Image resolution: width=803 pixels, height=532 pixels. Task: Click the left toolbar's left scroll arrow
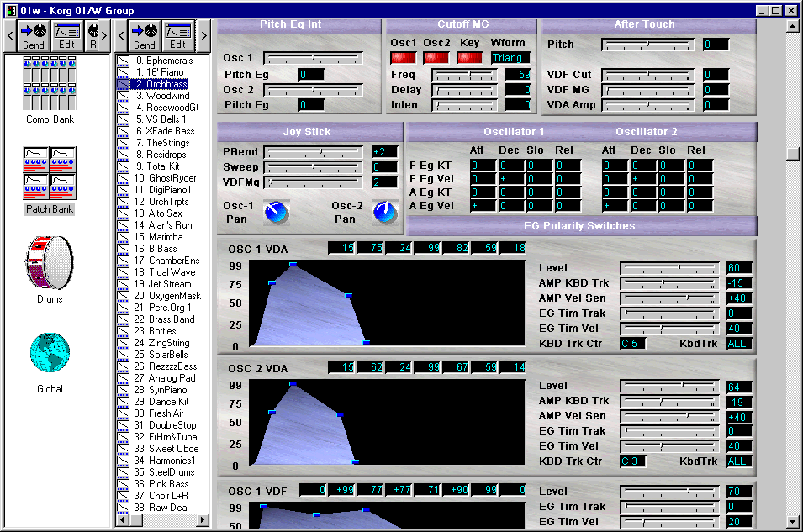click(x=10, y=36)
